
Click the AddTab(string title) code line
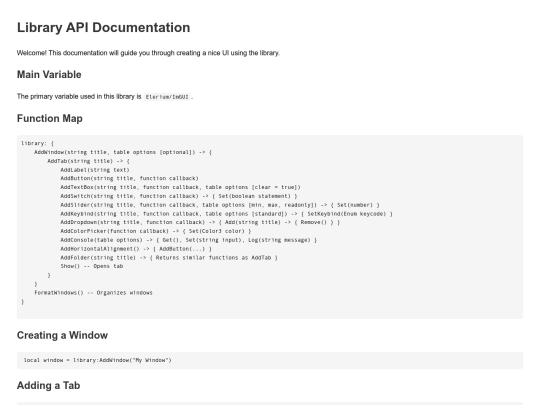pyautogui.click(x=89, y=161)
